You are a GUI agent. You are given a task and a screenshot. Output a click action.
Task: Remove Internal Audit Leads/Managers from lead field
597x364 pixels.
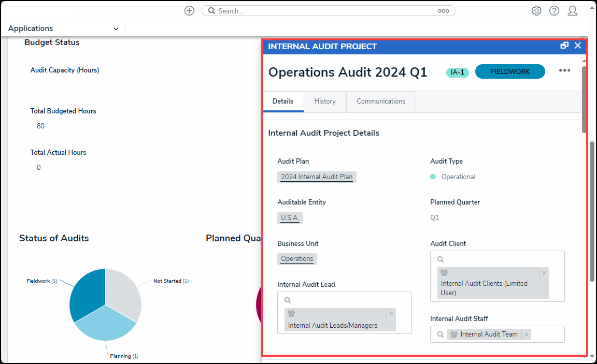click(391, 314)
